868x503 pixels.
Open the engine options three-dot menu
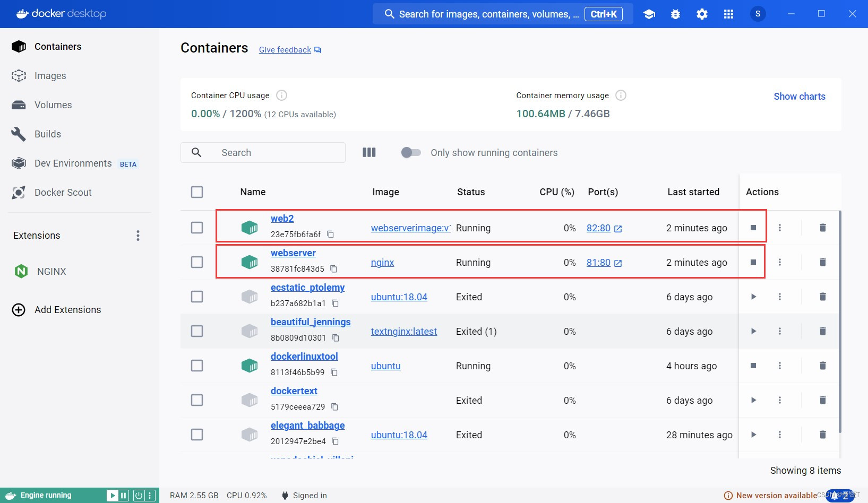[150, 496]
